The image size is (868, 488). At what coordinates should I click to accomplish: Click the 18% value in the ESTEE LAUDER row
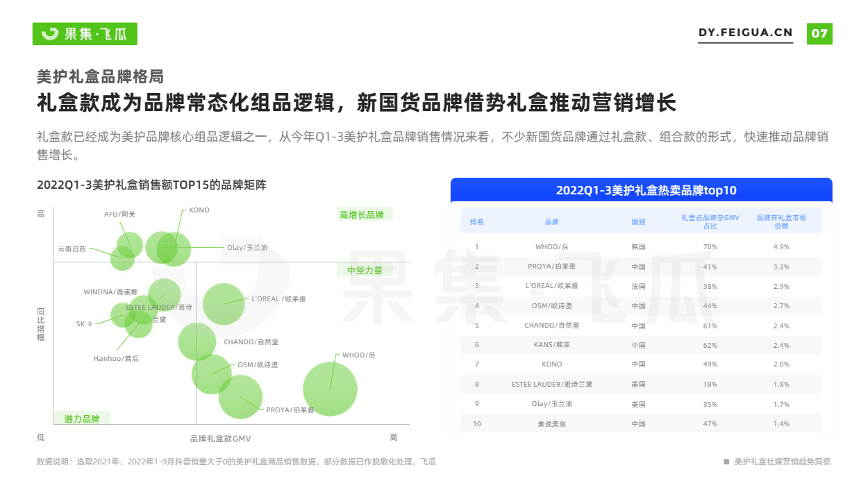710,385
